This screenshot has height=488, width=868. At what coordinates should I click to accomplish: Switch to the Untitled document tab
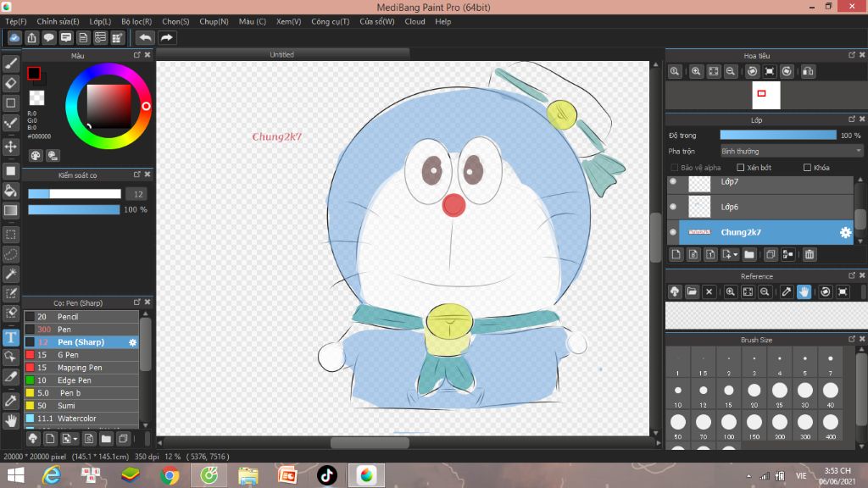tap(282, 54)
